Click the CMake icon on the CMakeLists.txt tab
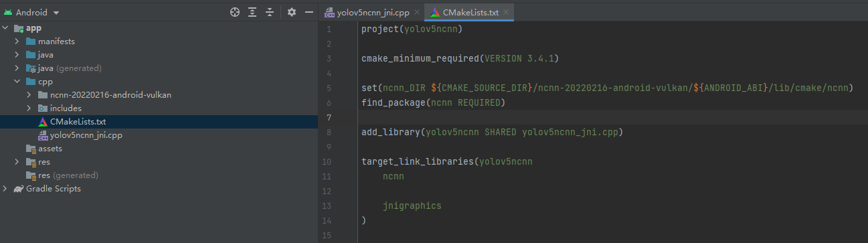Image resolution: width=868 pixels, height=243 pixels. (435, 12)
